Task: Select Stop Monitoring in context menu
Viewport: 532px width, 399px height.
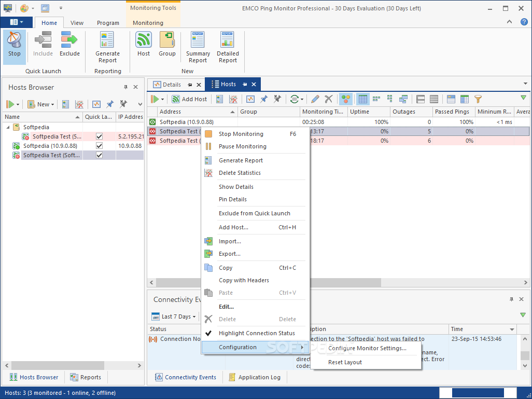Action: (x=256, y=134)
